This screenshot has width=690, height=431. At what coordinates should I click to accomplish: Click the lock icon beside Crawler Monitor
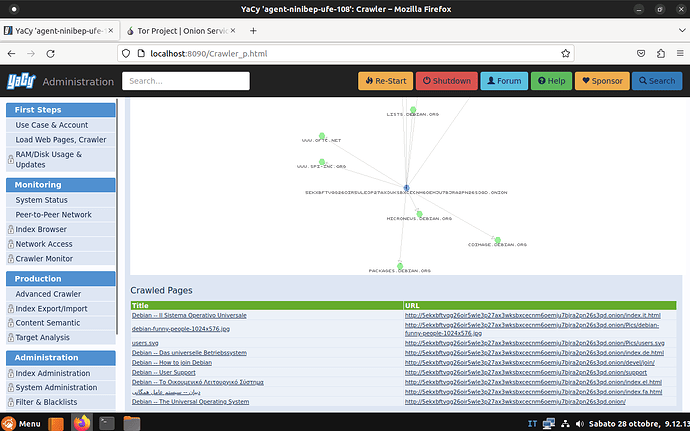[x=11, y=258]
